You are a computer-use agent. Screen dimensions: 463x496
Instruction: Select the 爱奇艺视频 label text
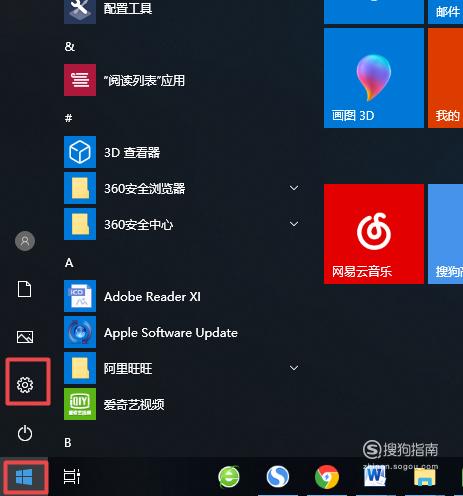[134, 404]
